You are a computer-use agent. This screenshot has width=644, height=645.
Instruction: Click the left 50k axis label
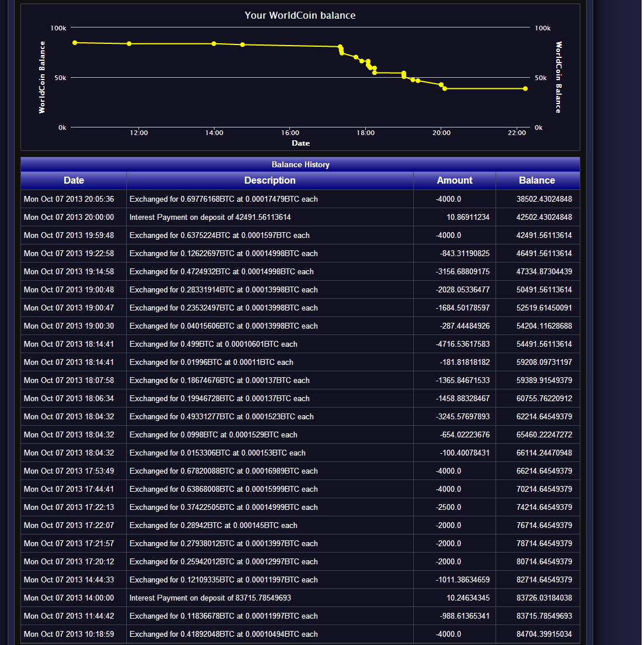pyautogui.click(x=60, y=78)
